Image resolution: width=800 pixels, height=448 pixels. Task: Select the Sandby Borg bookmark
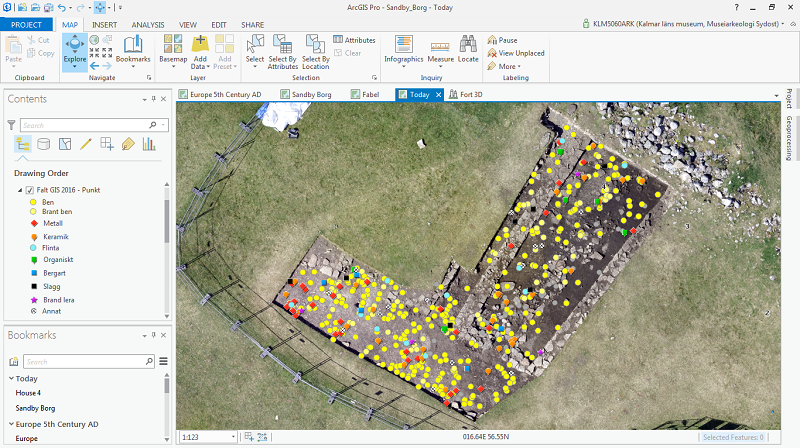coord(35,408)
